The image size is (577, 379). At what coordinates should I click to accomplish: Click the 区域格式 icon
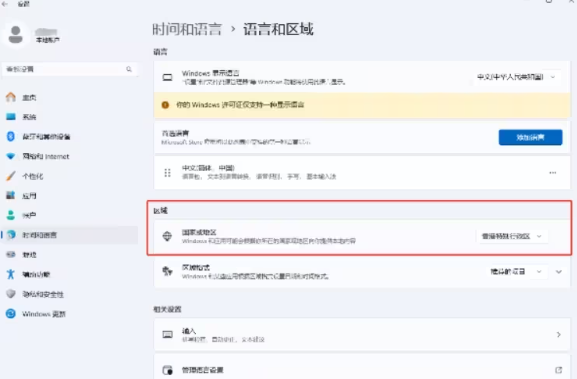click(167, 272)
